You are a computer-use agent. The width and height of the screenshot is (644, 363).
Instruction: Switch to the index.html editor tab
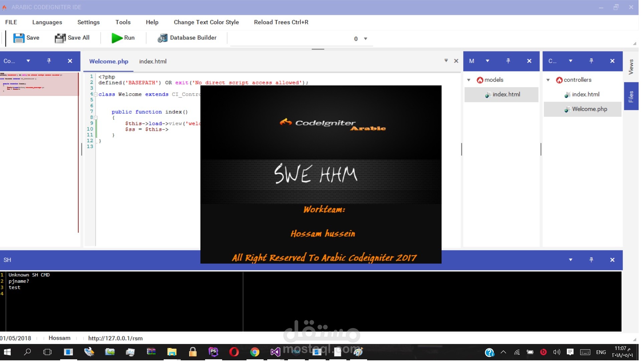[x=153, y=61]
